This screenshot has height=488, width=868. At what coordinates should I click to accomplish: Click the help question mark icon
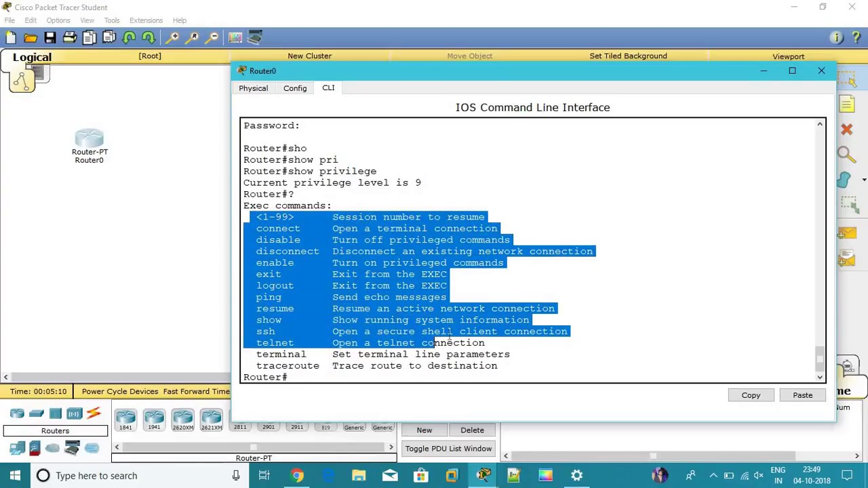(x=855, y=38)
